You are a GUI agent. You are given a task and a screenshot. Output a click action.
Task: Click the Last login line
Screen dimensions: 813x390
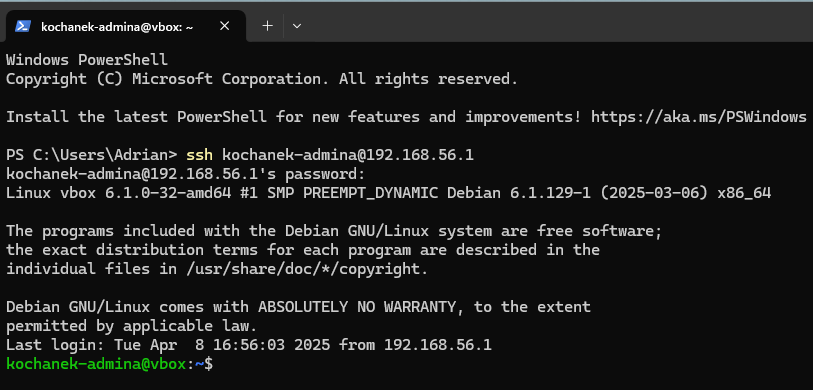tap(249, 345)
